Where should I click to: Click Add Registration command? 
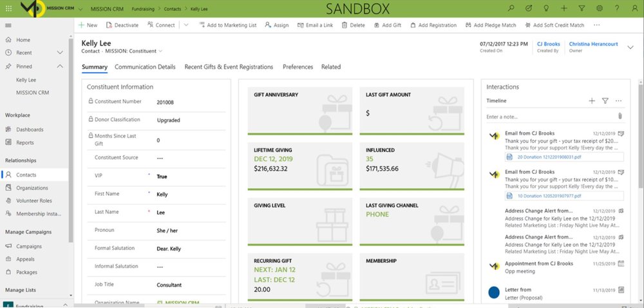tap(433, 25)
